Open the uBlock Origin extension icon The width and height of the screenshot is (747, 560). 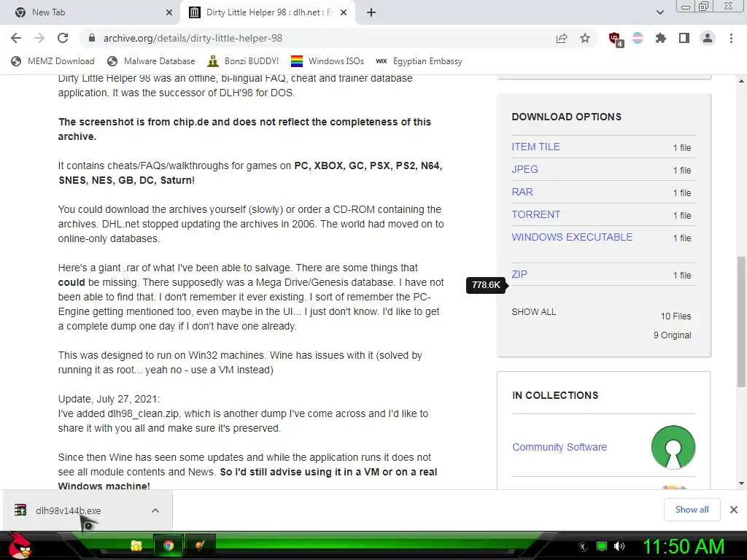615,39
